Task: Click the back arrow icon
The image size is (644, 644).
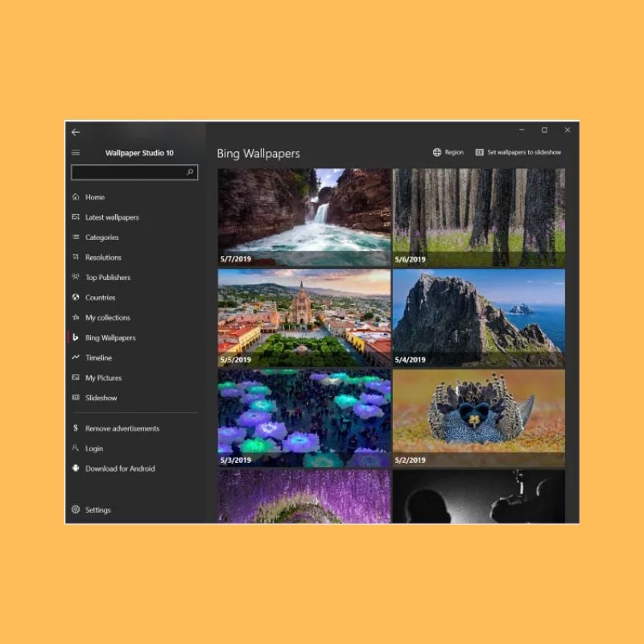Action: (x=76, y=132)
